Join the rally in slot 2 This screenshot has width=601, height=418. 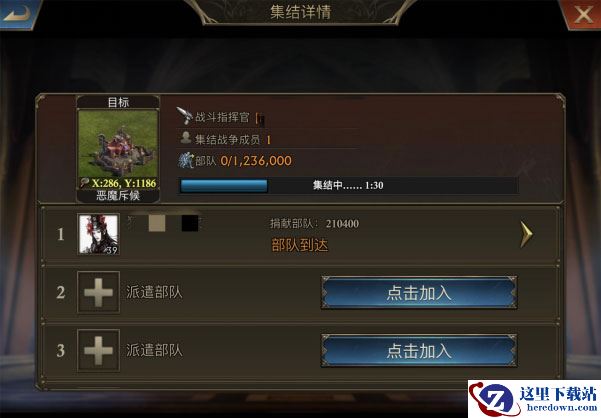pyautogui.click(x=419, y=293)
